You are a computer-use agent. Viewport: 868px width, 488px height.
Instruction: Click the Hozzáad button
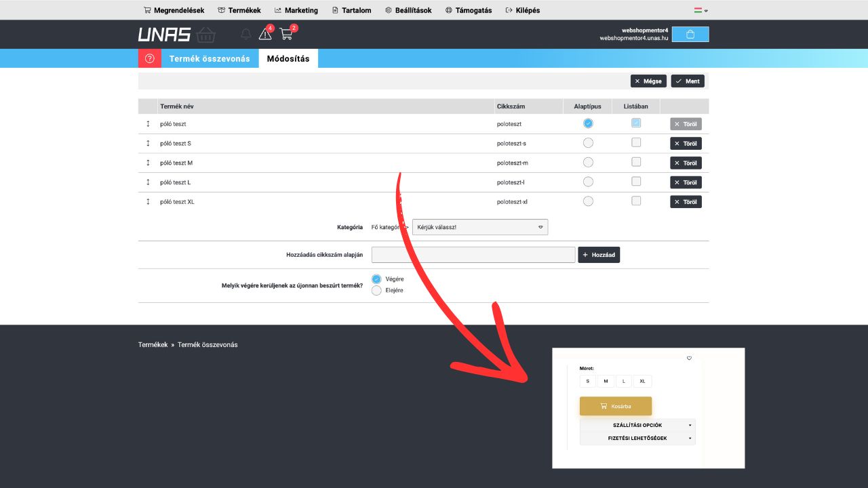pyautogui.click(x=599, y=255)
